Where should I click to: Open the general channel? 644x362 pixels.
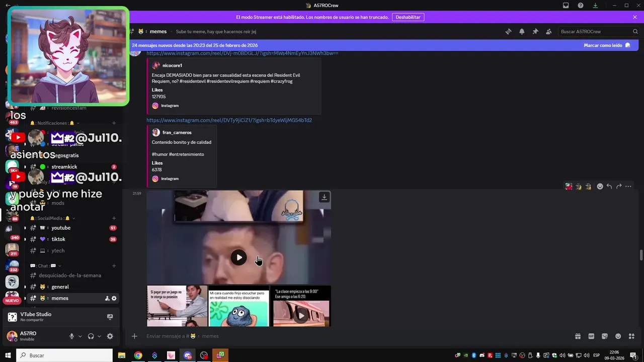(73, 287)
